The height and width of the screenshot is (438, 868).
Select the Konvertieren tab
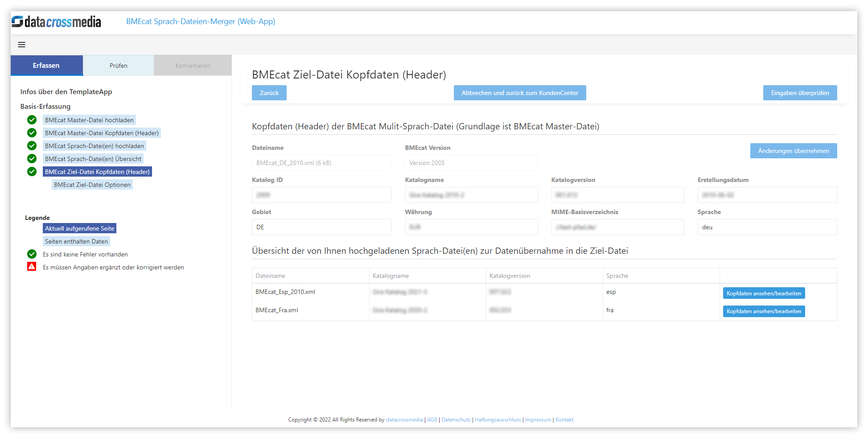193,65
